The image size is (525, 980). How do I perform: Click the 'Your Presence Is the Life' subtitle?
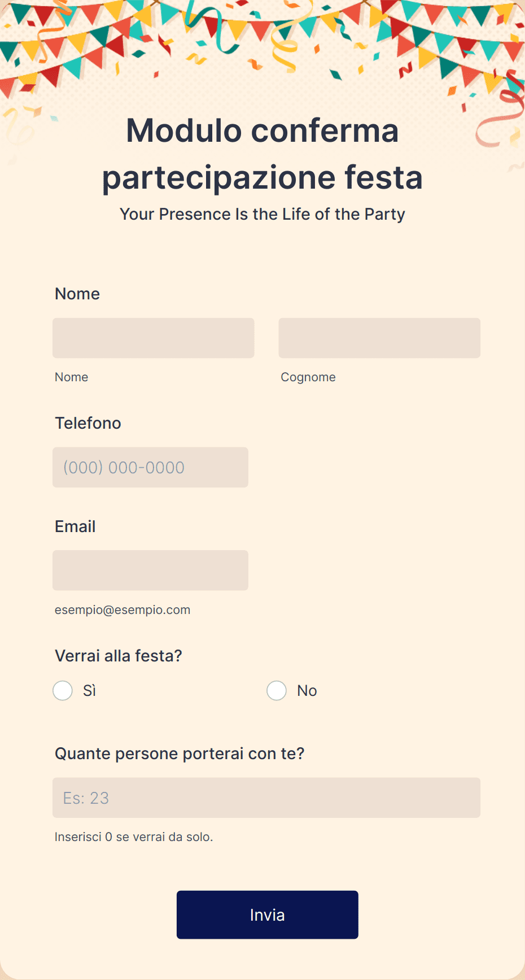pos(262,214)
